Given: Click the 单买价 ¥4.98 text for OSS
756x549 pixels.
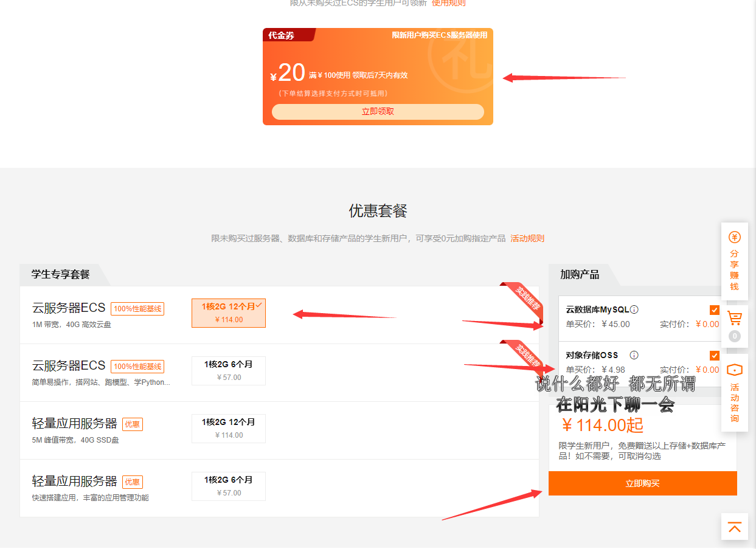Looking at the screenshot, I should click(595, 370).
